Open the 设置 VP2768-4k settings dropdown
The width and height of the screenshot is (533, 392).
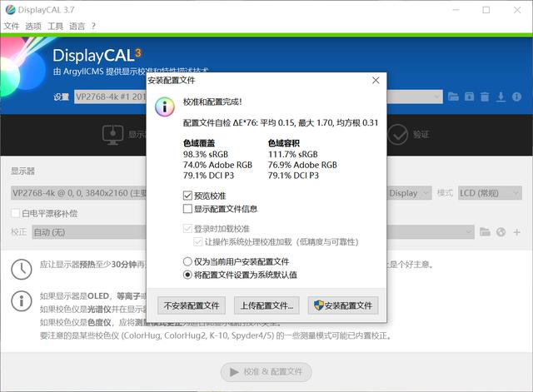click(258, 97)
